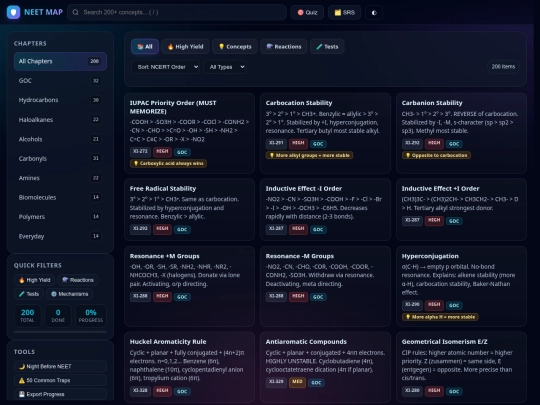The height and width of the screenshot is (405, 540).
Task: Select the GOC chapter
Action: (60, 81)
